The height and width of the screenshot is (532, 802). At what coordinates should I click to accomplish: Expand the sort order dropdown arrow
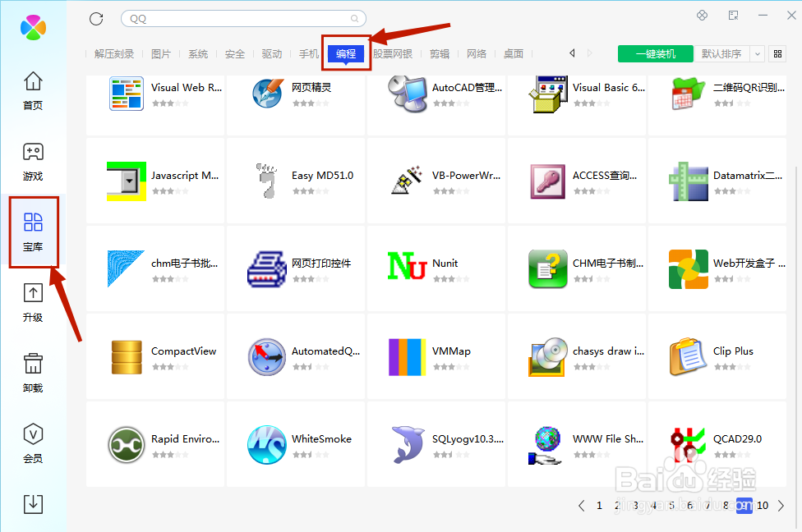[758, 53]
